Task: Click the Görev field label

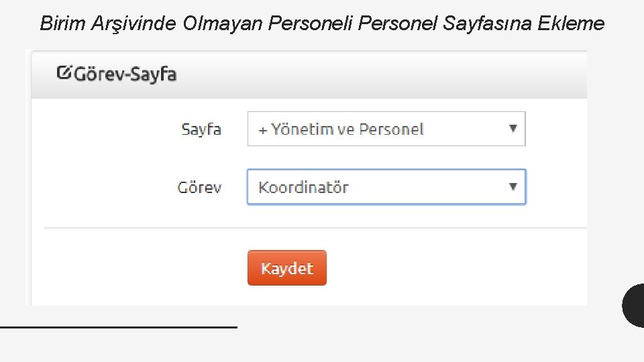Action: coord(199,187)
